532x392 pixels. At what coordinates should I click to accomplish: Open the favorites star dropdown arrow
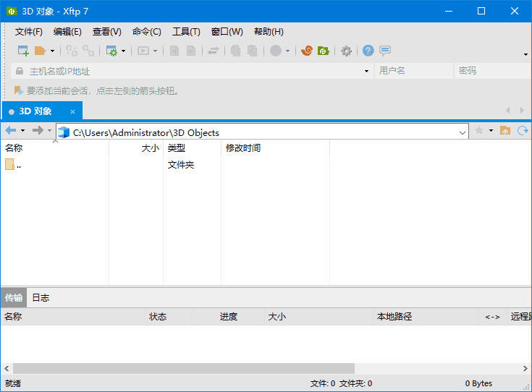491,131
